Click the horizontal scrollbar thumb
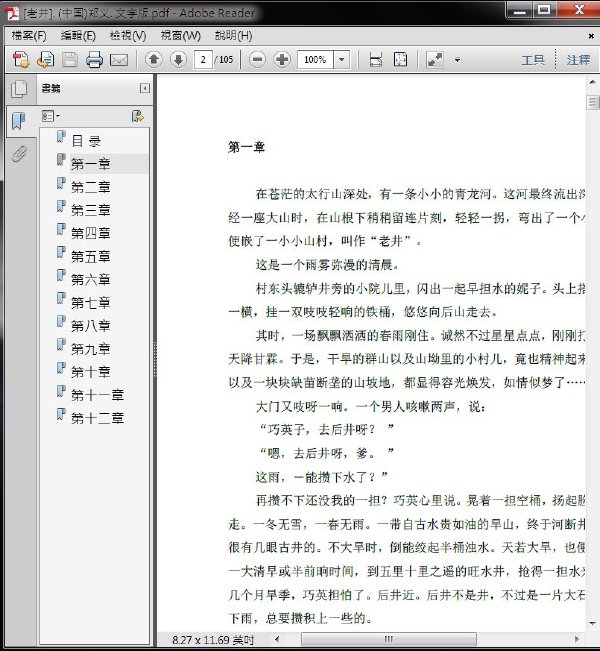Image resolution: width=600 pixels, height=651 pixels. [389, 639]
